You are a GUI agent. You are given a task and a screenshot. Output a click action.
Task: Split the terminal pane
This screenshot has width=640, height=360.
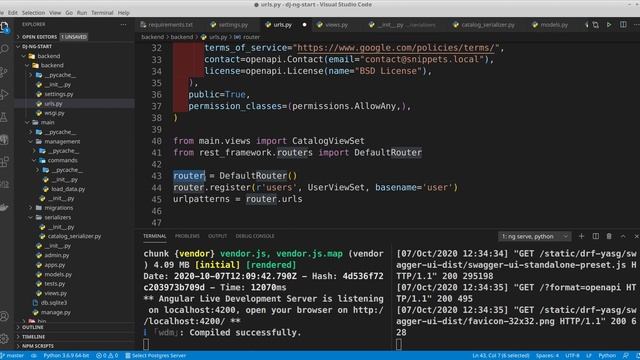click(596, 236)
